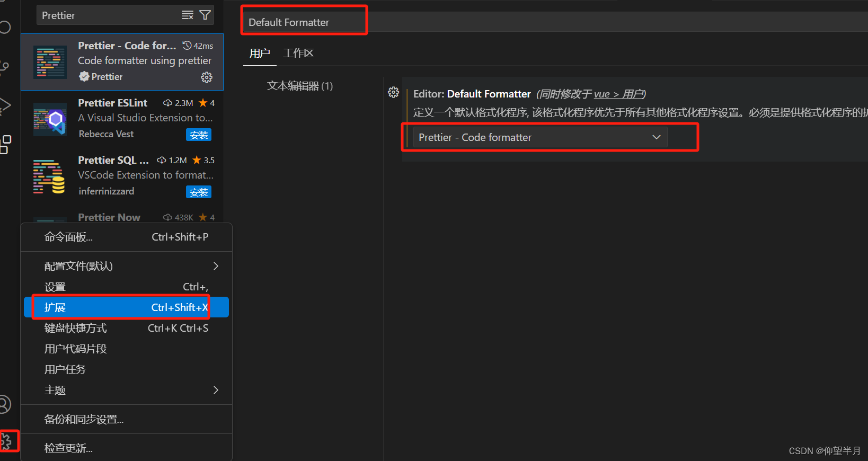Open the Default Formatter dropdown

pos(540,137)
